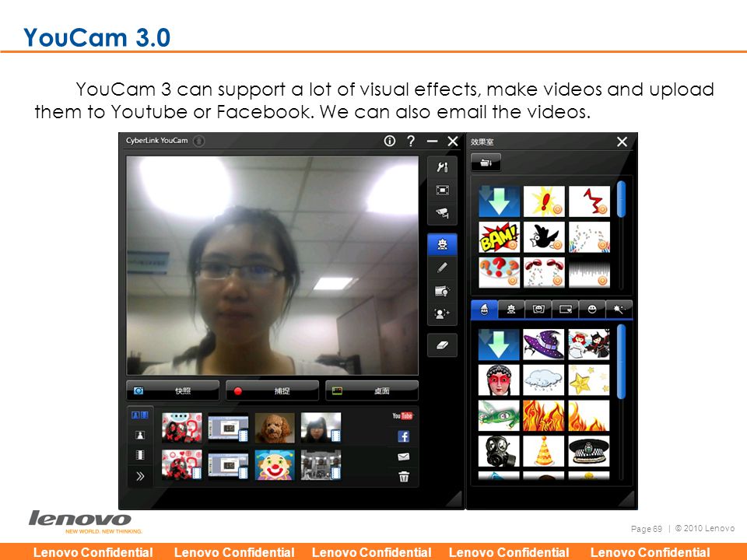Email the selected media with envelope icon
Image resolution: width=747 pixels, height=560 pixels.
coord(404,457)
